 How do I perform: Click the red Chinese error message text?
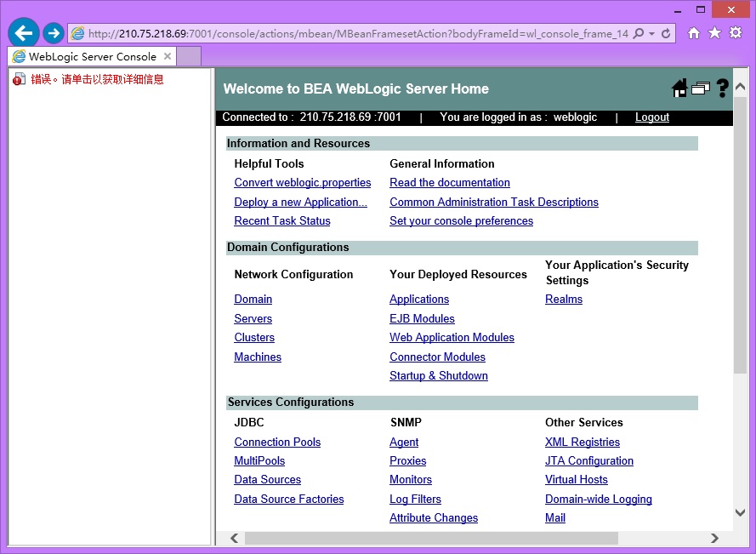[x=98, y=79]
